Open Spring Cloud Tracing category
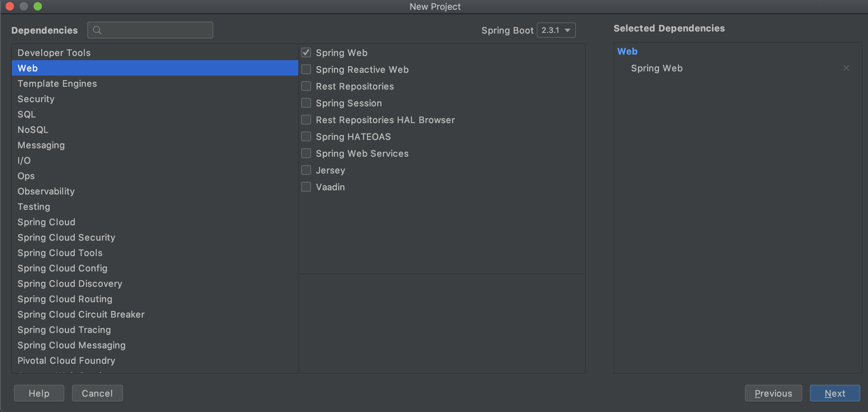 [155, 329]
